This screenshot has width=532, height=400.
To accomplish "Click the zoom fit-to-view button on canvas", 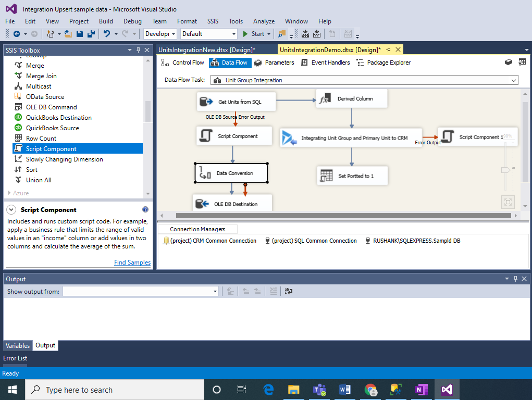I will pos(508,202).
